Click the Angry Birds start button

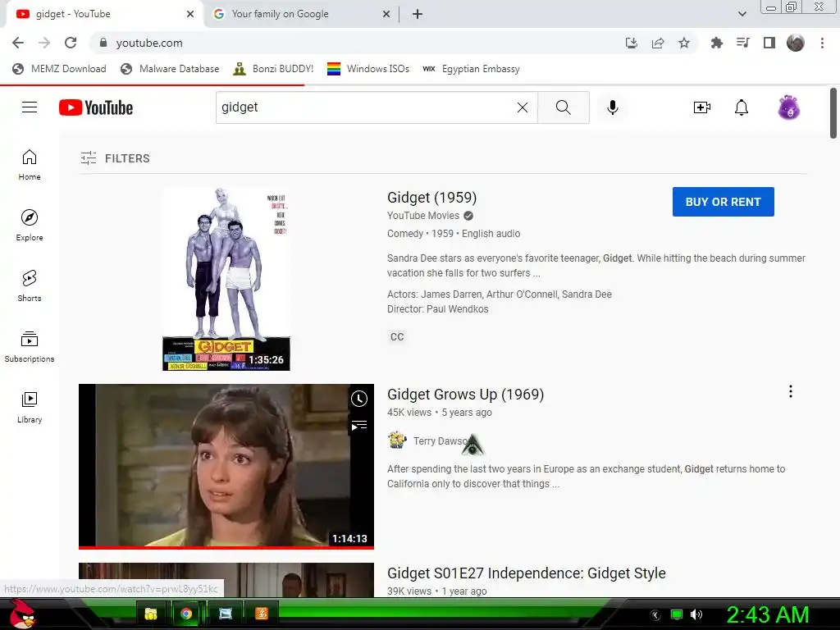(23, 614)
